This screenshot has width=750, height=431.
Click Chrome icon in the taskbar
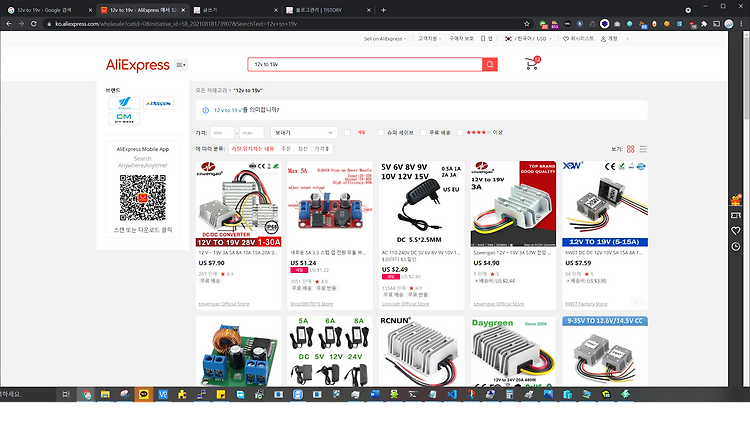coord(86,394)
